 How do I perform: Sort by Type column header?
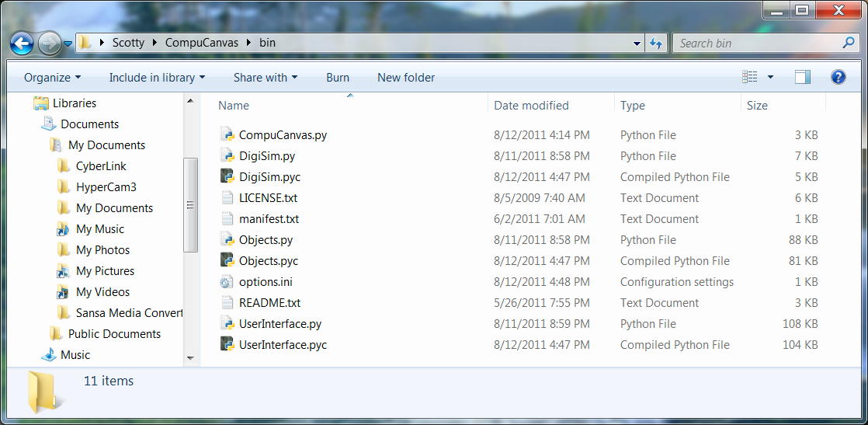coord(633,106)
